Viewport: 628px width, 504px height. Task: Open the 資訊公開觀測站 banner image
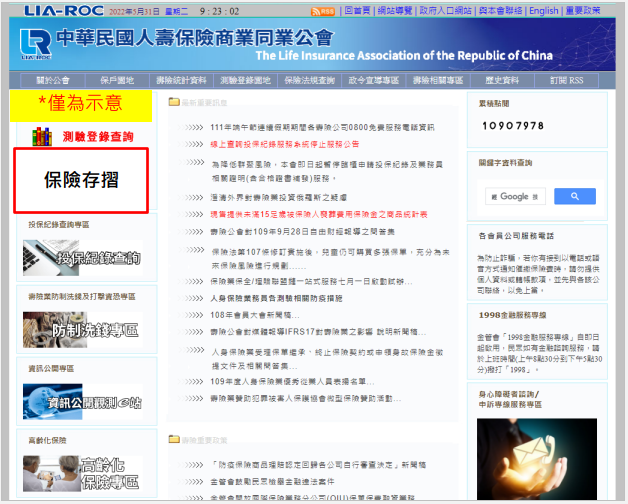click(83, 402)
